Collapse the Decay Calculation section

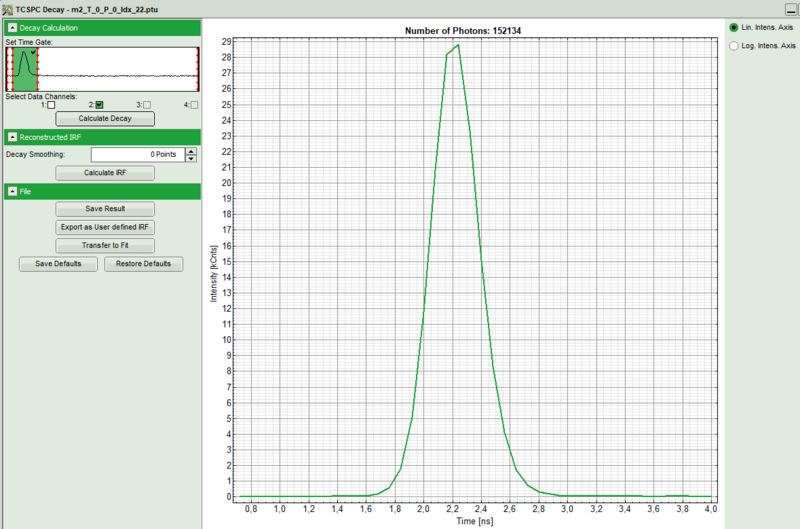[11, 28]
